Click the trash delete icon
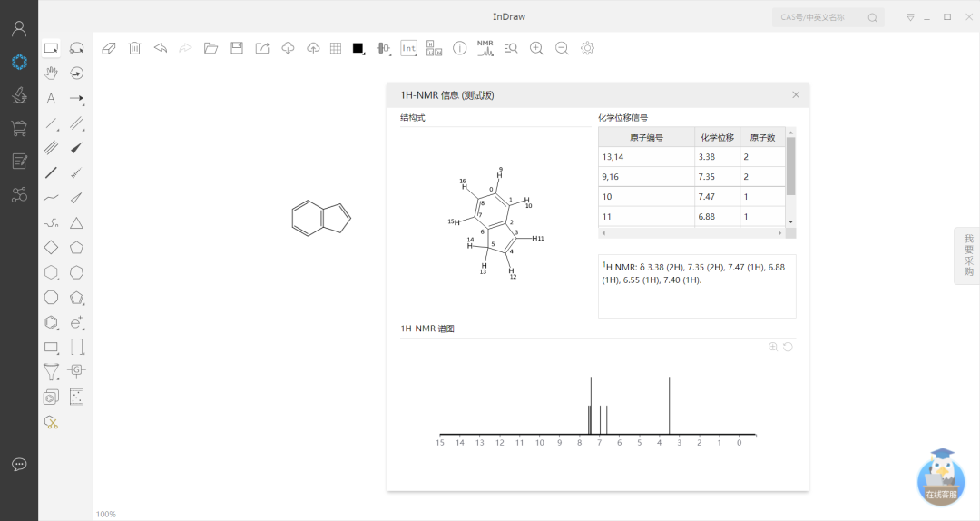The width and height of the screenshot is (980, 521). click(134, 48)
